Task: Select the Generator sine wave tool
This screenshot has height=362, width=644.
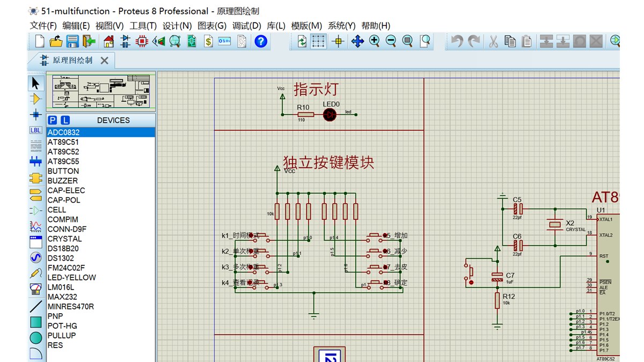Action: pos(35,257)
